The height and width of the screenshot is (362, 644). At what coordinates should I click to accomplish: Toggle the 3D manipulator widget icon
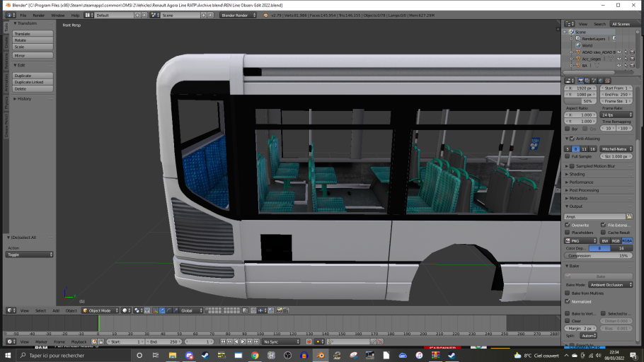[x=156, y=310]
